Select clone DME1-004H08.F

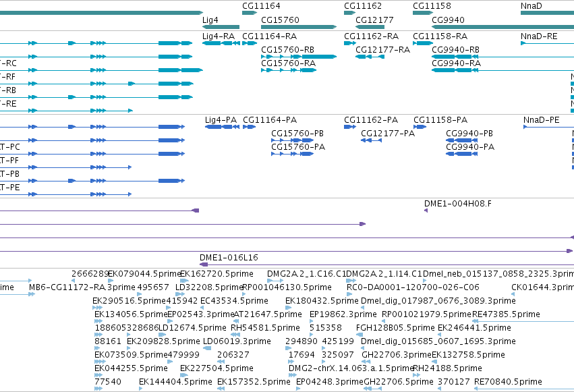pyautogui.click(x=426, y=211)
